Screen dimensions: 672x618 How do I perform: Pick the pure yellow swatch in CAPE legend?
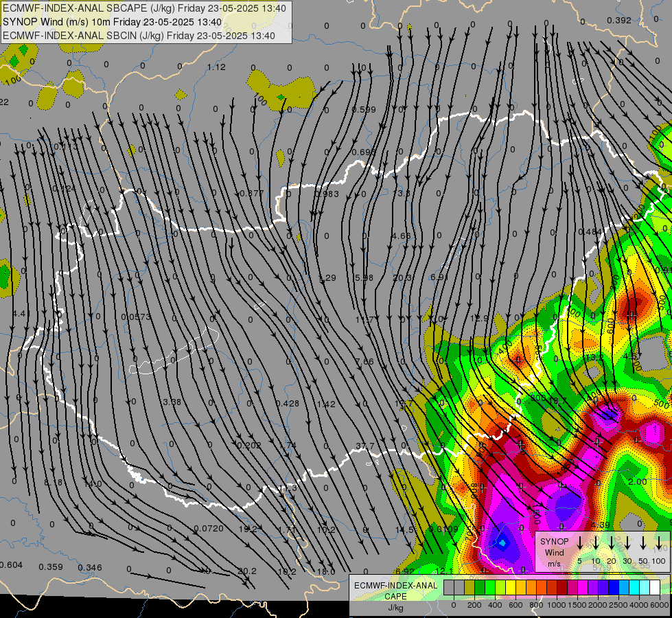click(511, 587)
